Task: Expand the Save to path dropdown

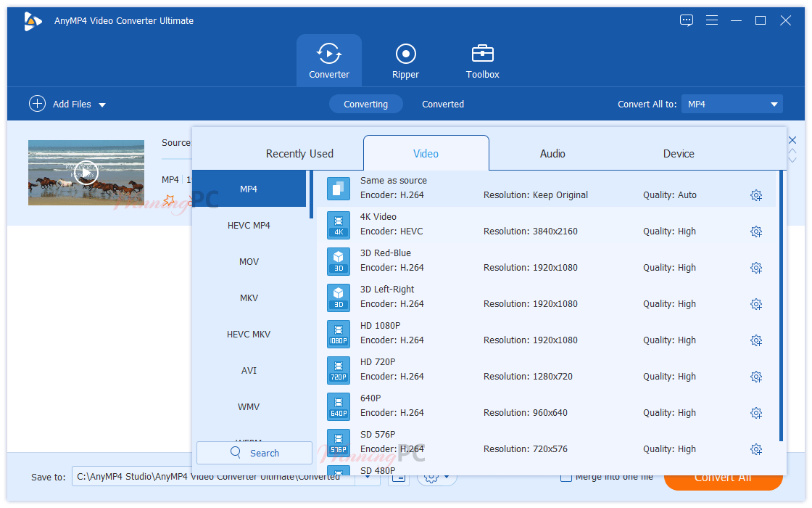Action: point(367,478)
